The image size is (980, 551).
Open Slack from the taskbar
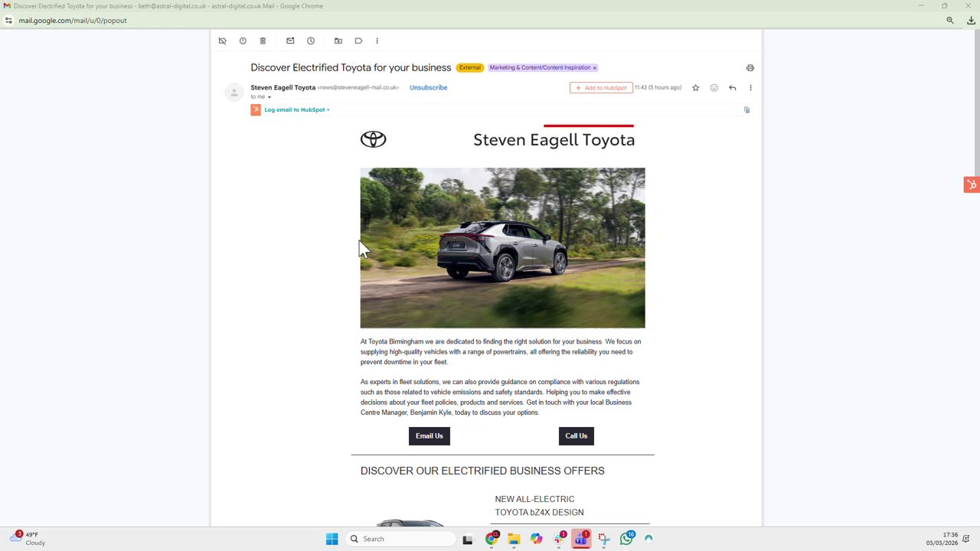(559, 540)
